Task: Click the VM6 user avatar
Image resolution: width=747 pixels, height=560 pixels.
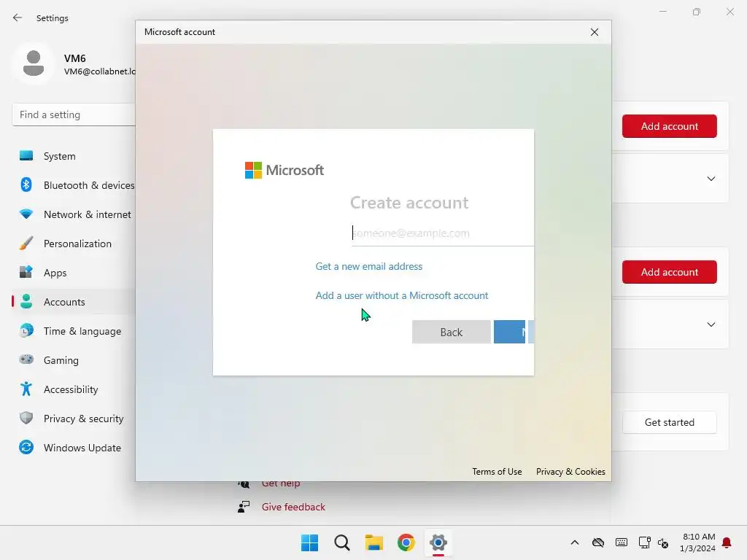Action: (x=34, y=63)
